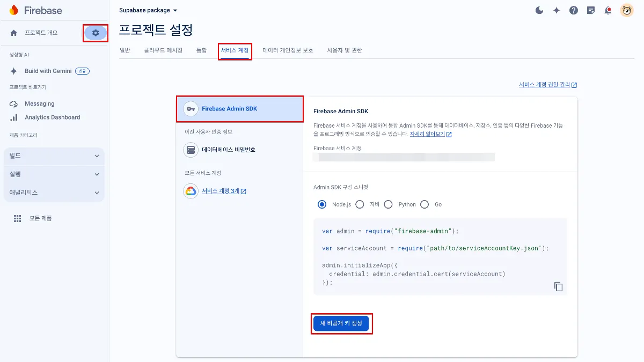This screenshot has height=362, width=644.
Task: Copy the Admin SDK code snippet
Action: click(558, 286)
